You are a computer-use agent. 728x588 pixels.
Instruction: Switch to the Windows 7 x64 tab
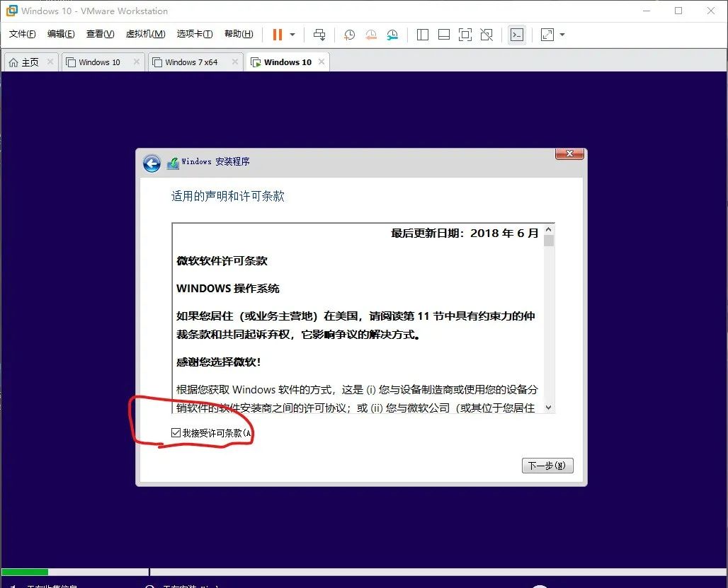pyautogui.click(x=190, y=62)
